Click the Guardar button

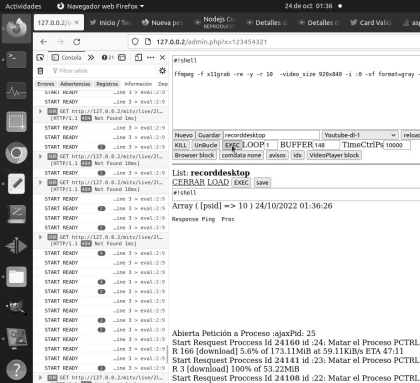pos(209,135)
